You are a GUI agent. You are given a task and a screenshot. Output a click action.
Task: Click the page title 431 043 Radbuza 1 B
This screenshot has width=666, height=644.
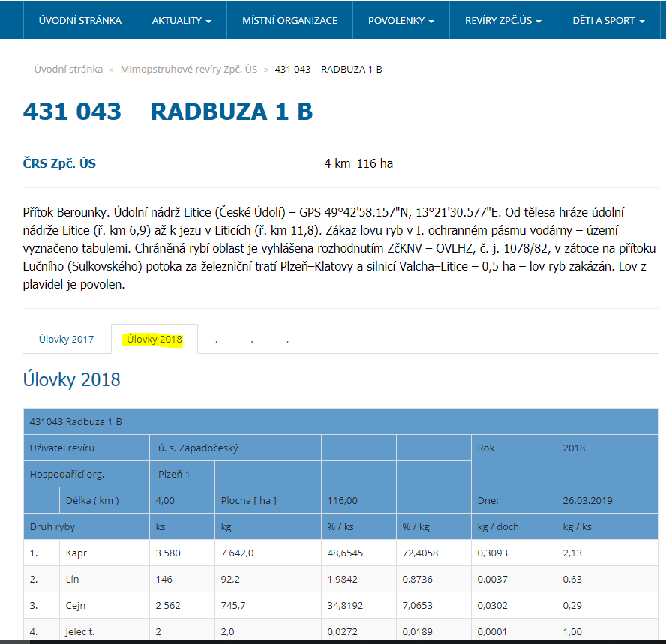[x=168, y=112]
